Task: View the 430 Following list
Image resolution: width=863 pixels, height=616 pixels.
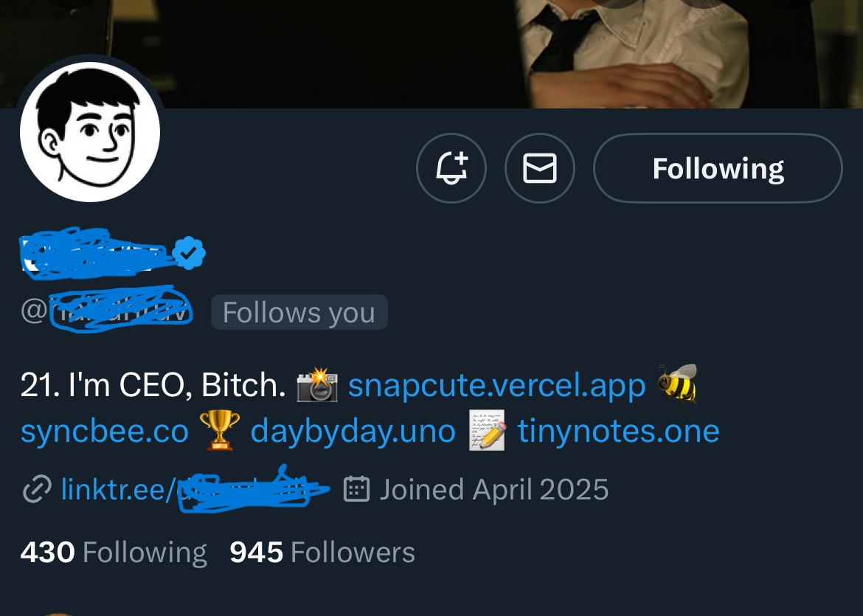Action: [114, 553]
